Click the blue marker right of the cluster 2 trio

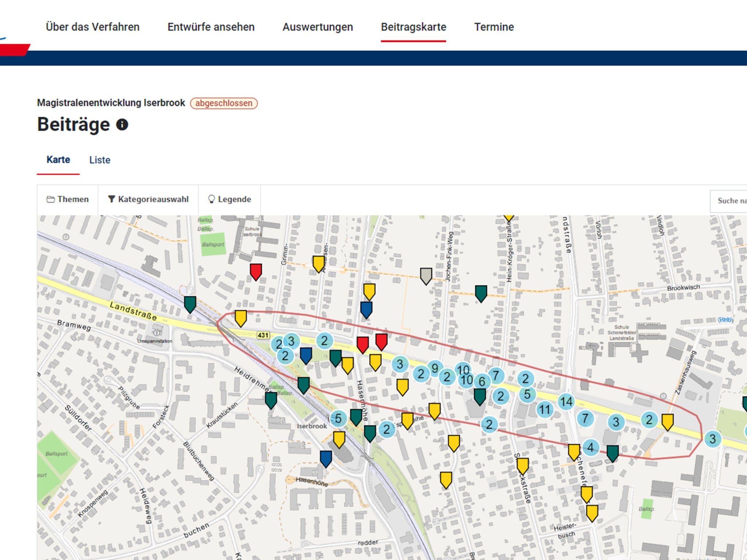tap(306, 356)
